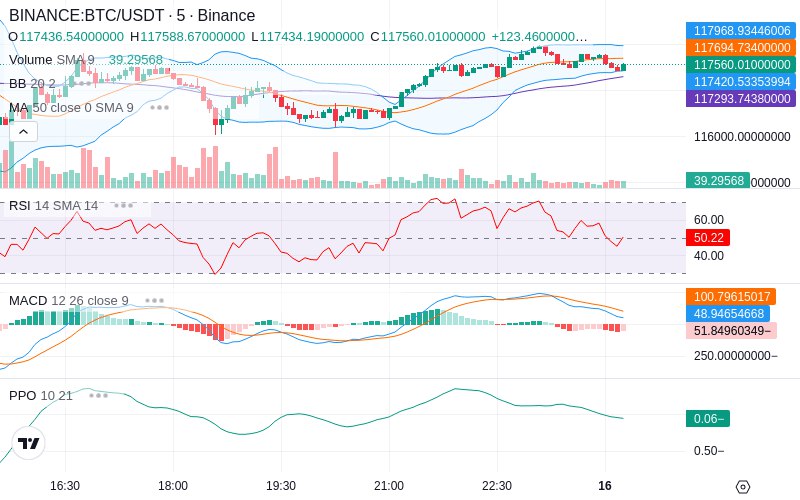Click the green current price label 117560.01000000
This screenshot has height=500, width=800.
tap(741, 64)
